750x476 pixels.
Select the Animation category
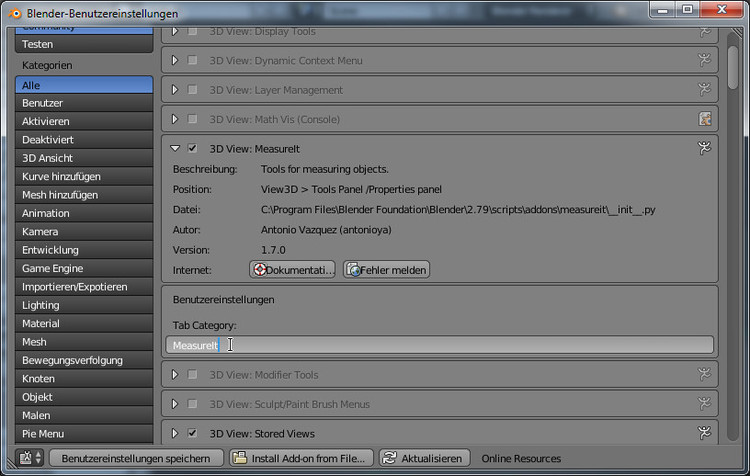84,213
